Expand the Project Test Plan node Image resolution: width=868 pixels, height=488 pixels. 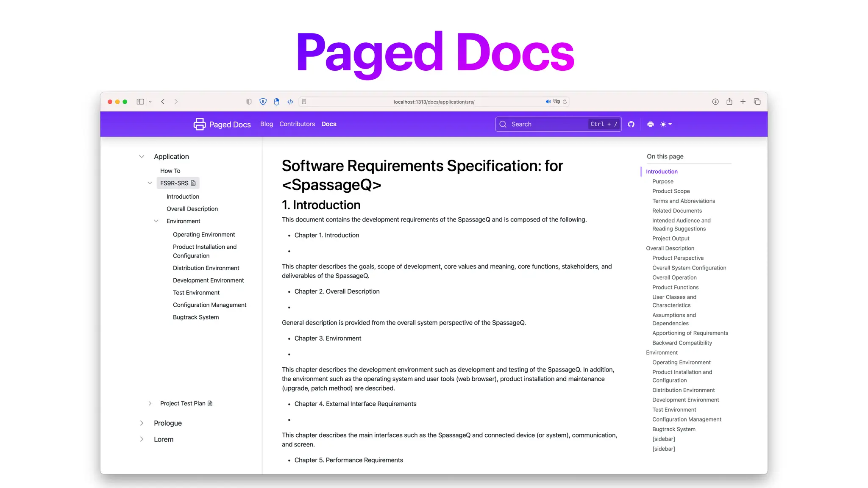pos(150,403)
